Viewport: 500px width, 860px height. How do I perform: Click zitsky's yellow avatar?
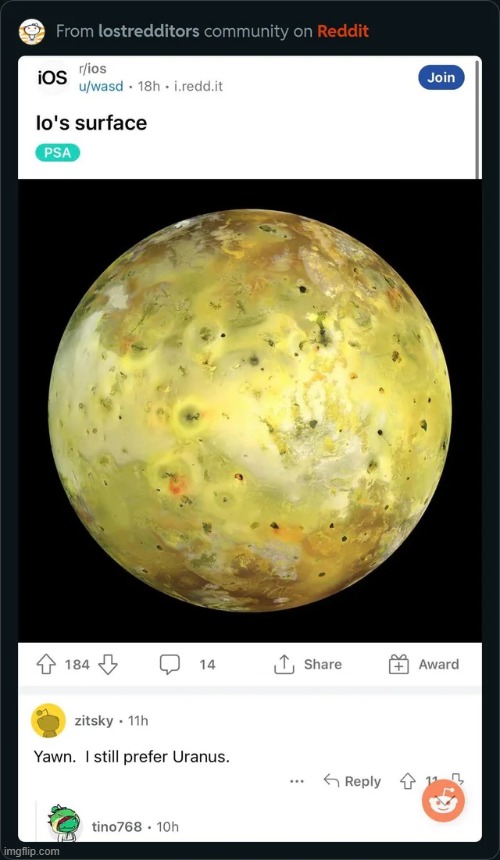[48, 720]
